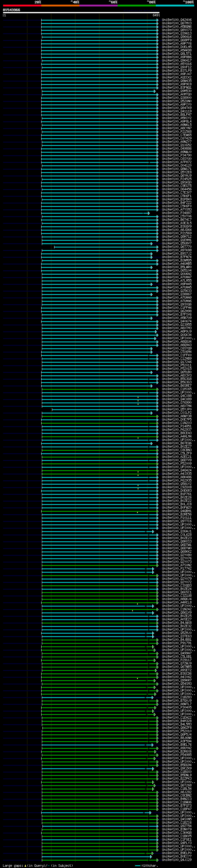Select the UniRef100_P21569 hit
The height and width of the screenshot is (868, 197).
point(177,233)
